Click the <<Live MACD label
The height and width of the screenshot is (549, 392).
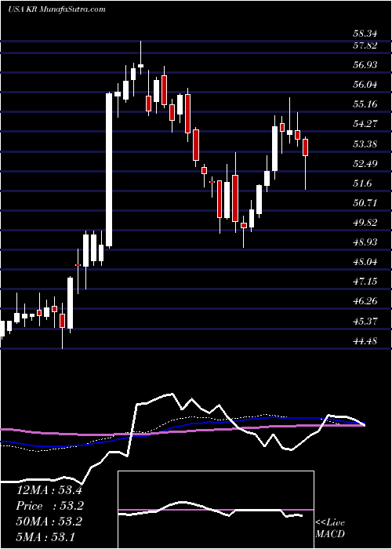330,528
